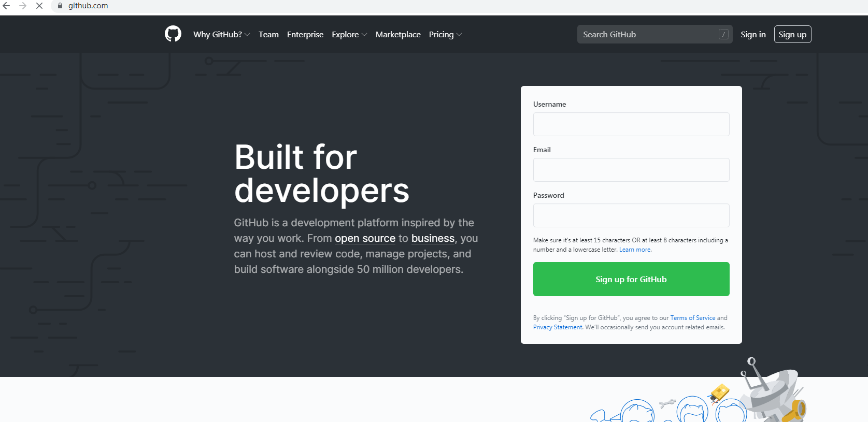Click the browser forward arrow
Viewport: 868px width, 422px height.
click(23, 6)
